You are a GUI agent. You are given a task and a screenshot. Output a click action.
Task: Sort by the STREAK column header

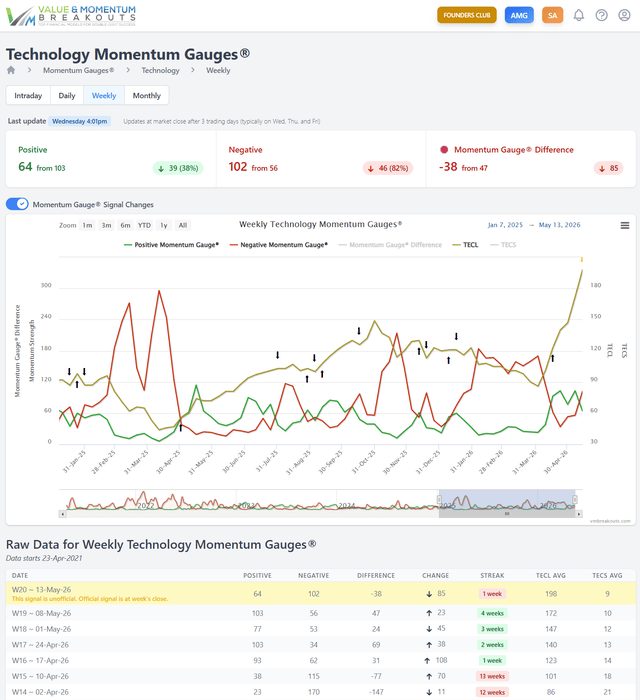(492, 575)
